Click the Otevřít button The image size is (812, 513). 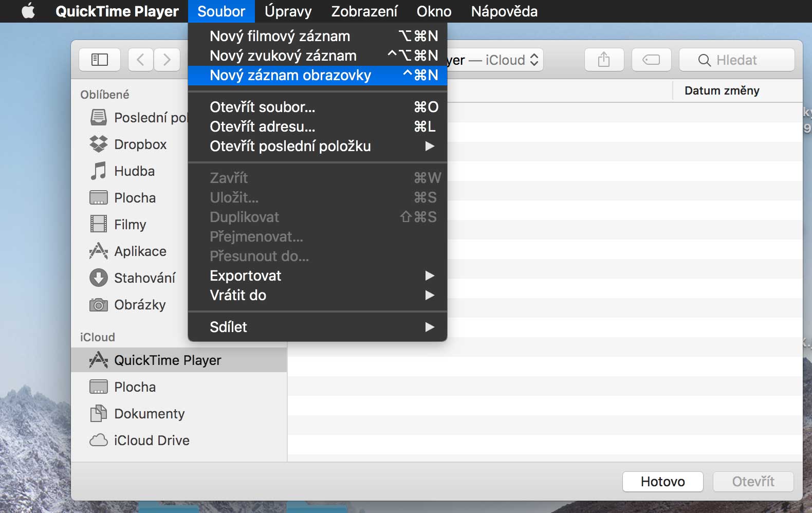click(x=753, y=482)
